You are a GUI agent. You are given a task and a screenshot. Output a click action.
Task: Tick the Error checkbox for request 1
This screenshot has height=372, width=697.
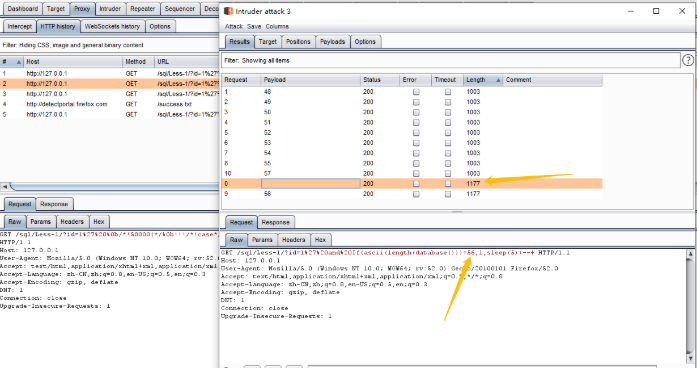coord(416,92)
